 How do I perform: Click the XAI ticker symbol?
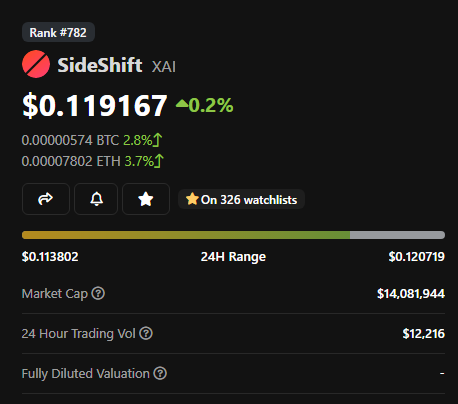coord(164,67)
